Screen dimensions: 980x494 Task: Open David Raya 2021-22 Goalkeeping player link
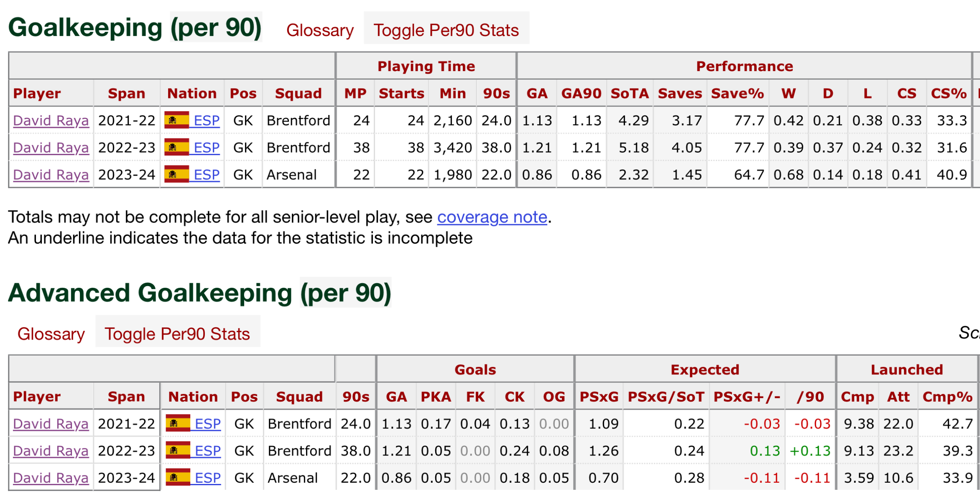(x=51, y=120)
